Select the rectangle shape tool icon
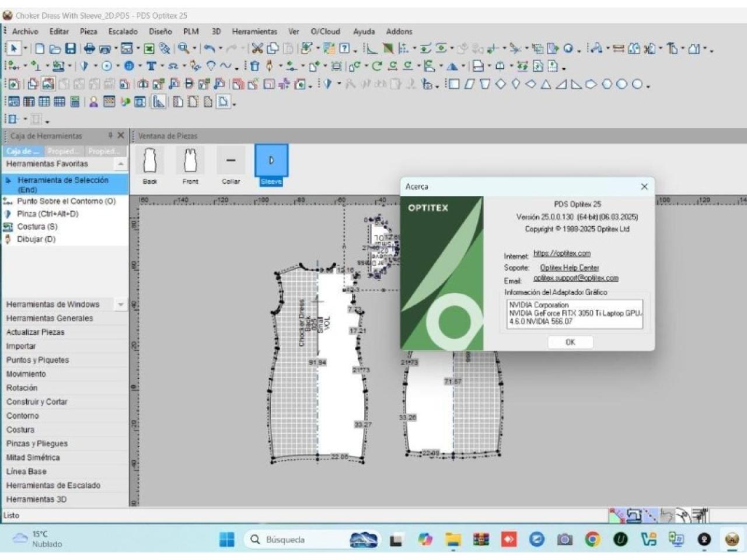747x560 pixels. click(x=453, y=85)
